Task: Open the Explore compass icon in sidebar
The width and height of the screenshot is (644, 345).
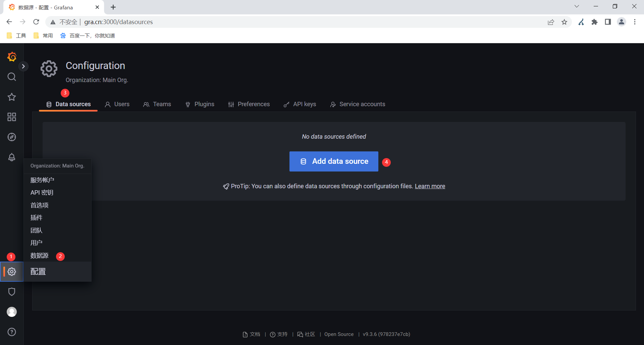Action: 12,137
